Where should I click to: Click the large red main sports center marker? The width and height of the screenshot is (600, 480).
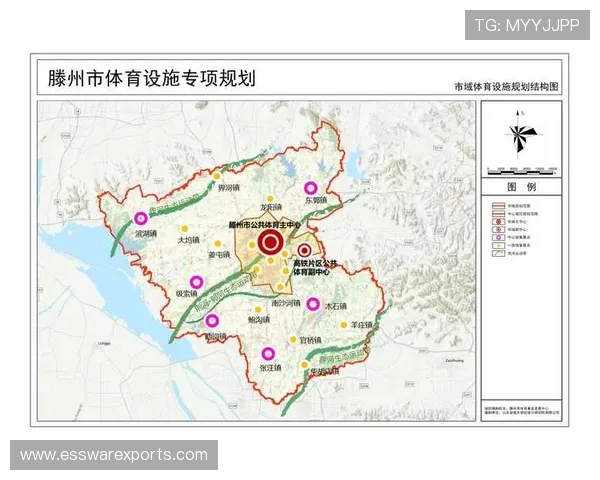coord(269,243)
